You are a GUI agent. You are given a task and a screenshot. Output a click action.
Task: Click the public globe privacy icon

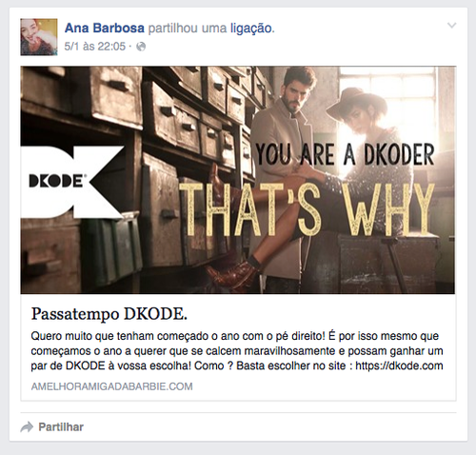141,47
